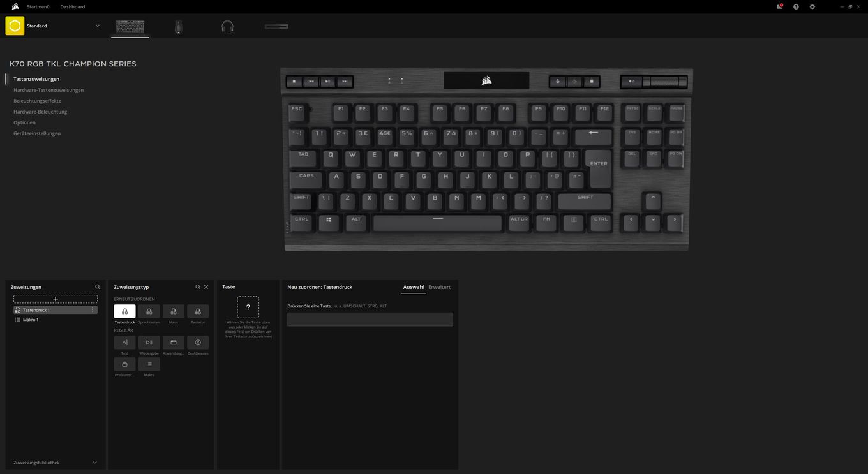Select the Wiedergabe media assignment type
This screenshot has height=474, width=868.
pyautogui.click(x=149, y=343)
